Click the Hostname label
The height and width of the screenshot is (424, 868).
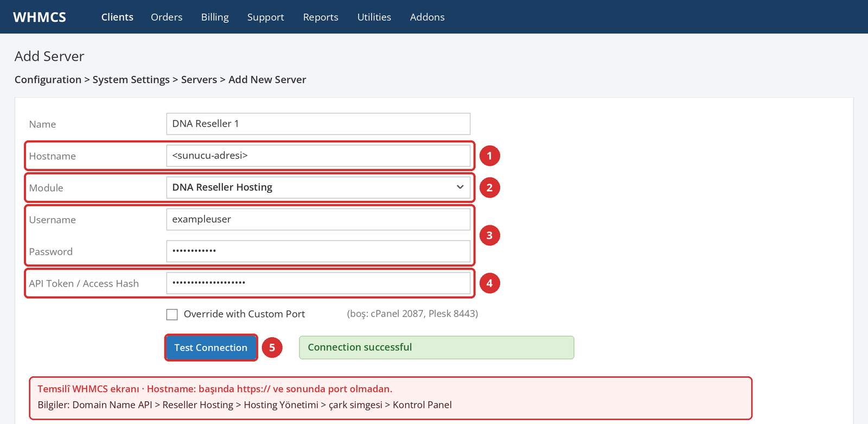pyautogui.click(x=52, y=156)
